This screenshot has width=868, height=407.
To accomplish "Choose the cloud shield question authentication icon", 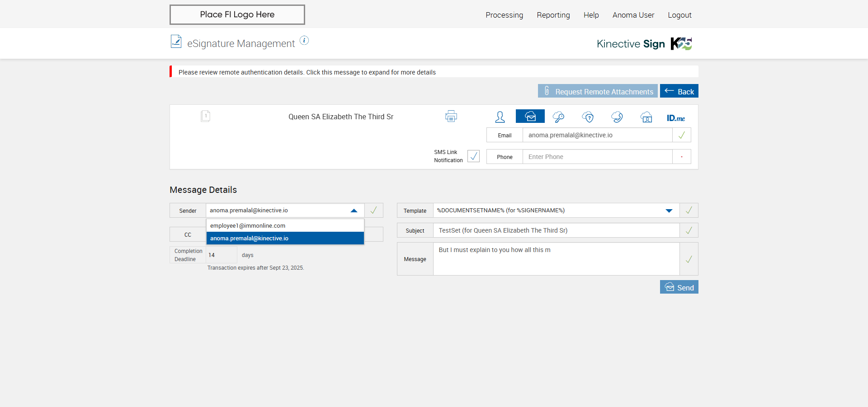I will coord(588,117).
